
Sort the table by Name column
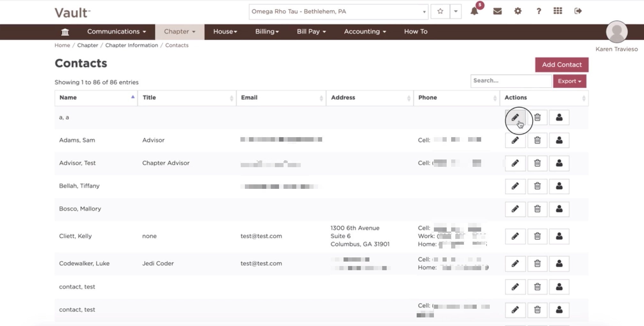[96, 98]
